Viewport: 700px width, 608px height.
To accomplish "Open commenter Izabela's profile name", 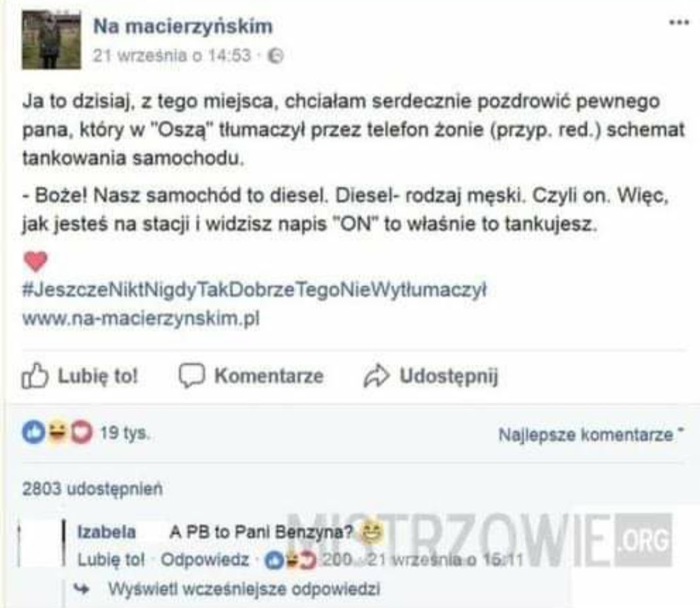I will [x=107, y=532].
